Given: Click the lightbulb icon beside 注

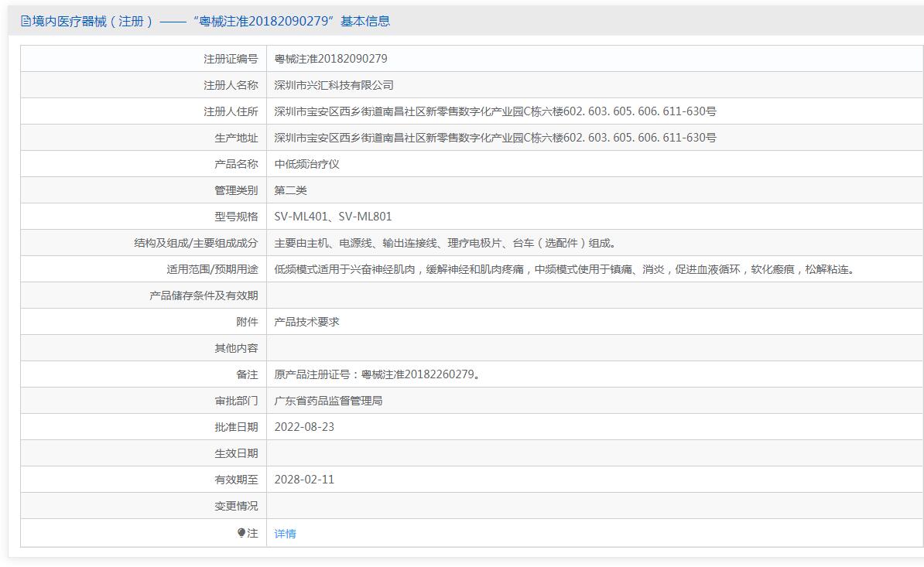Looking at the screenshot, I should (x=241, y=533).
